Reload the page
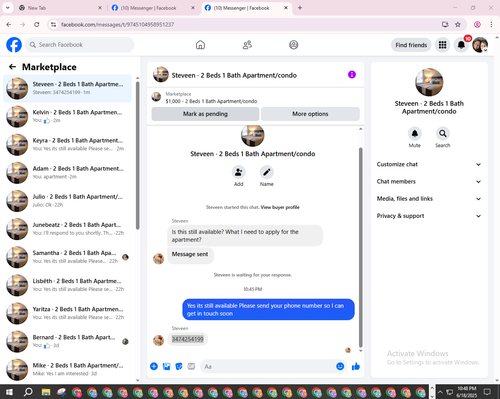This screenshot has width=500, height=399. tap(37, 24)
